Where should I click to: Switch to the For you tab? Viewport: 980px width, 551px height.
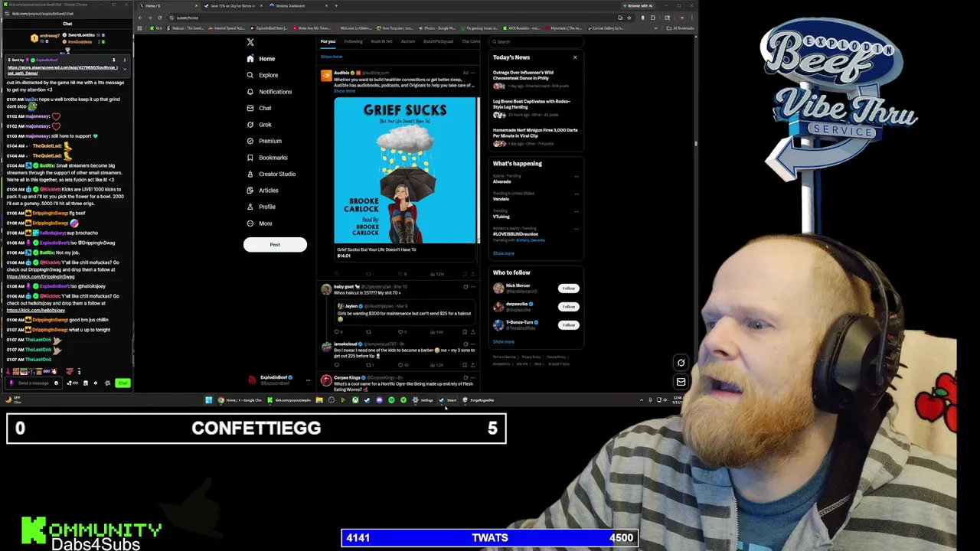click(x=328, y=41)
